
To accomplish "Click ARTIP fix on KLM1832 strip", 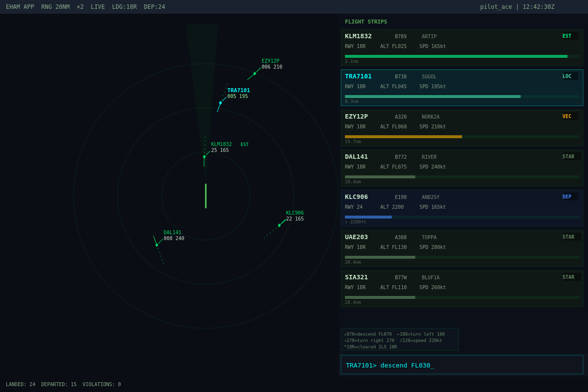I will click(x=429, y=37).
